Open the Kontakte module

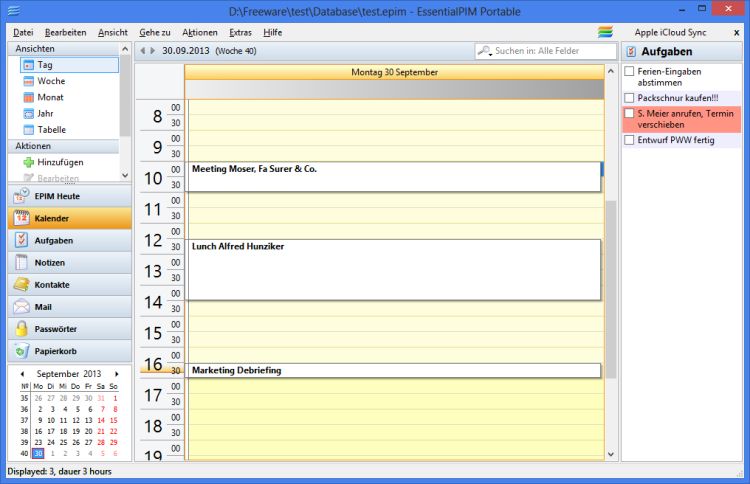[21, 285]
